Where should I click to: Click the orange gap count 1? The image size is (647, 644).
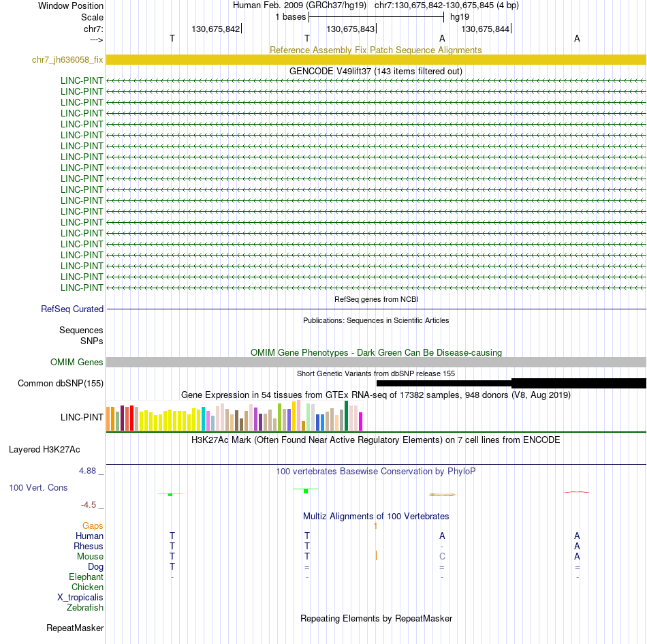coord(375,526)
